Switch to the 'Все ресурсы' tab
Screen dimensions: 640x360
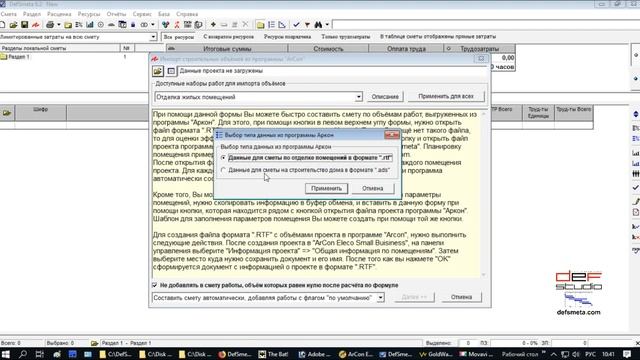click(x=179, y=37)
